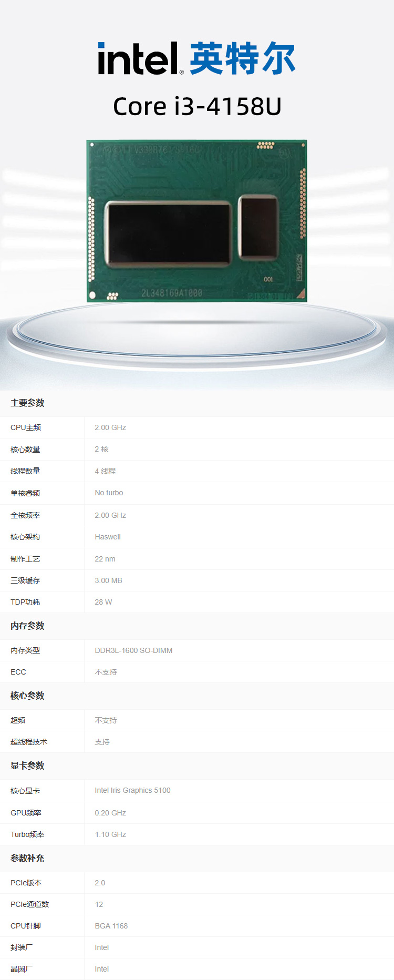394x980 pixels.
Task: Click the 'BGA 1168' value
Action: [x=111, y=926]
